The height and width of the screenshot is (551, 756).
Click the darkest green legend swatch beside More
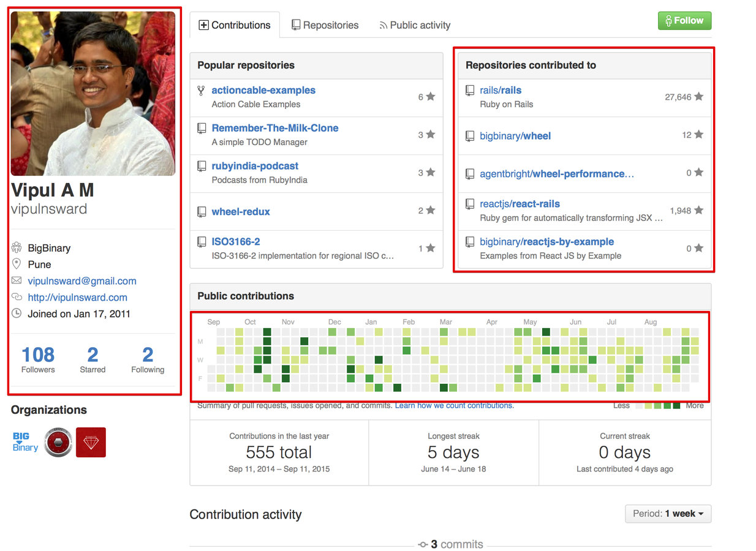[x=676, y=405]
